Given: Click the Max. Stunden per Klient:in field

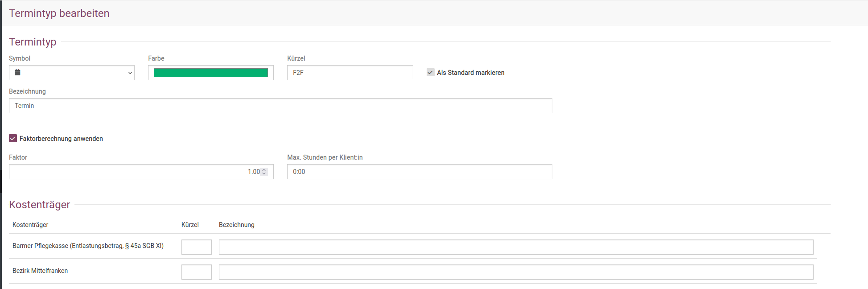Looking at the screenshot, I should 419,172.
